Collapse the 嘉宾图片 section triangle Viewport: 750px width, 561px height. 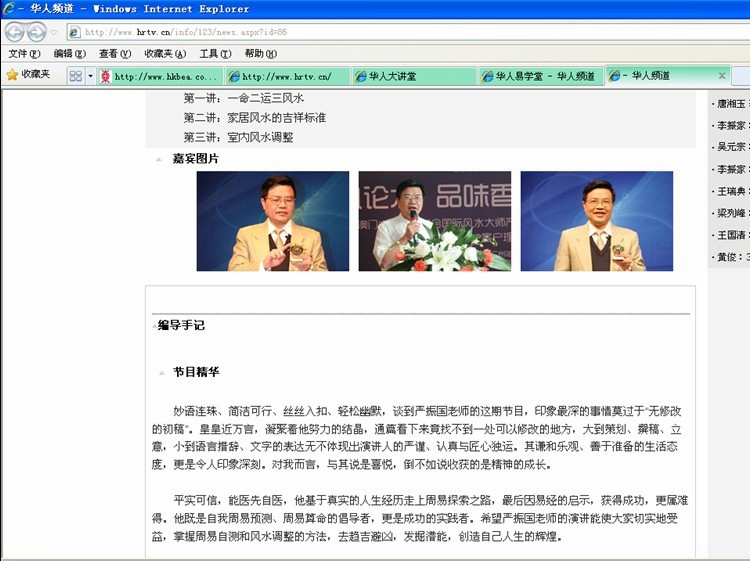coord(159,159)
